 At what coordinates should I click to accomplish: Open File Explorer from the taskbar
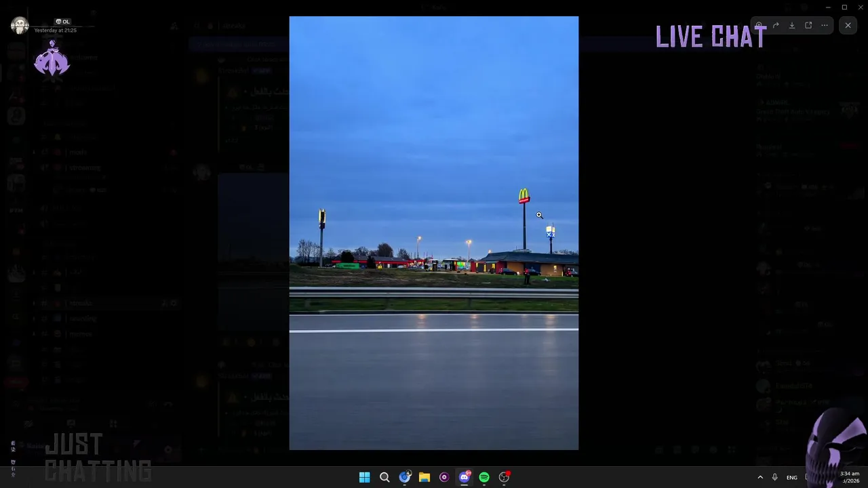point(425,477)
